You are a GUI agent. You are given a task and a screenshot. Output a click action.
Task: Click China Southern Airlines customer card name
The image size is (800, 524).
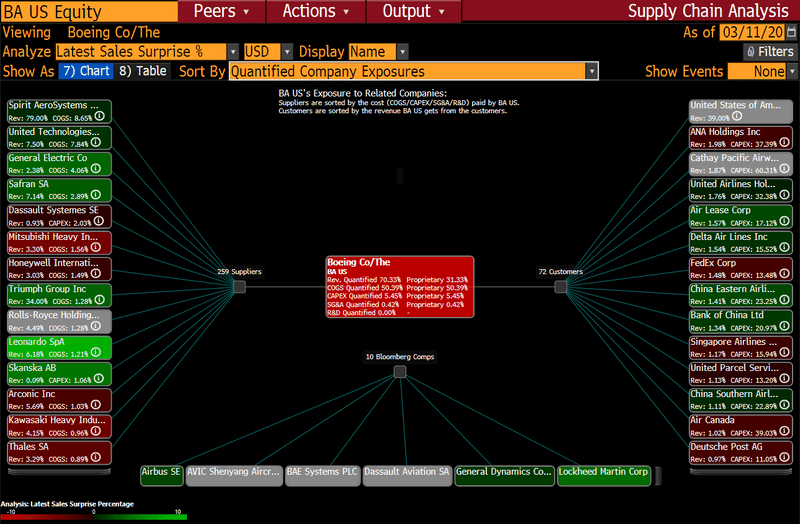734,394
